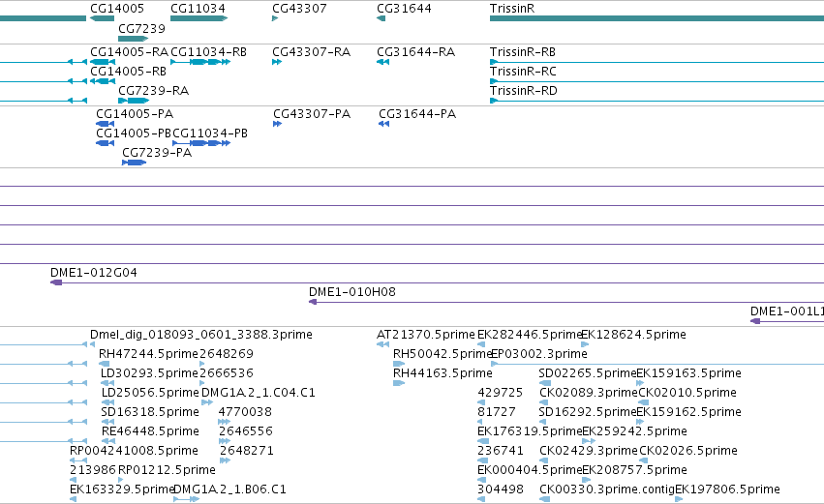The image size is (824, 504).
Task: Select the EK282446.5prime EST label
Action: click(530, 335)
